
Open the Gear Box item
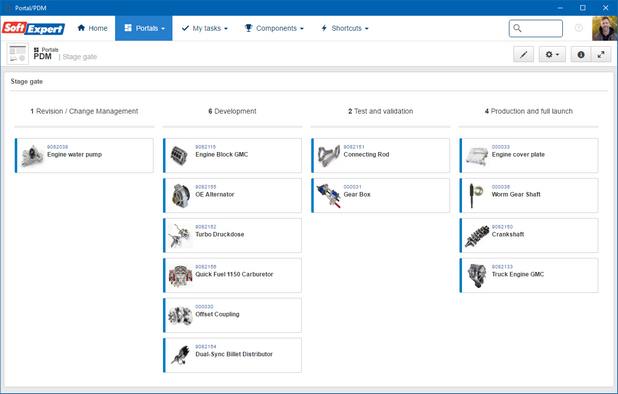point(357,194)
